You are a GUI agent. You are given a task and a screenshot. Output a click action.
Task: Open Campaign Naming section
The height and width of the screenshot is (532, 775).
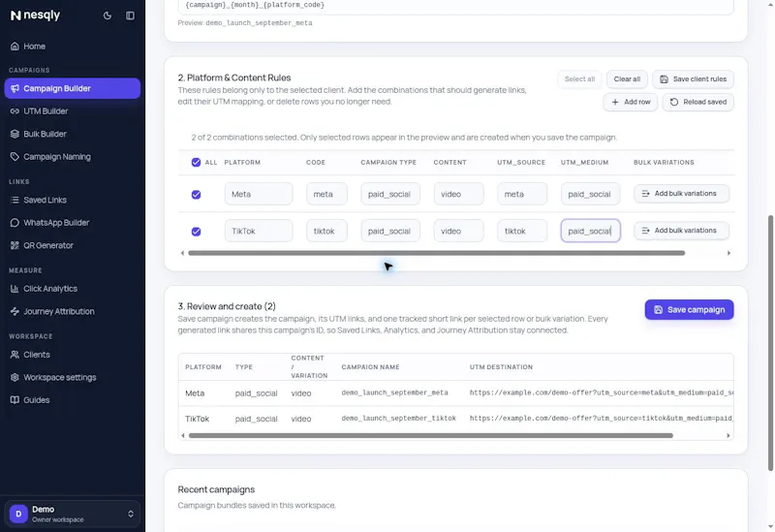click(x=72, y=157)
